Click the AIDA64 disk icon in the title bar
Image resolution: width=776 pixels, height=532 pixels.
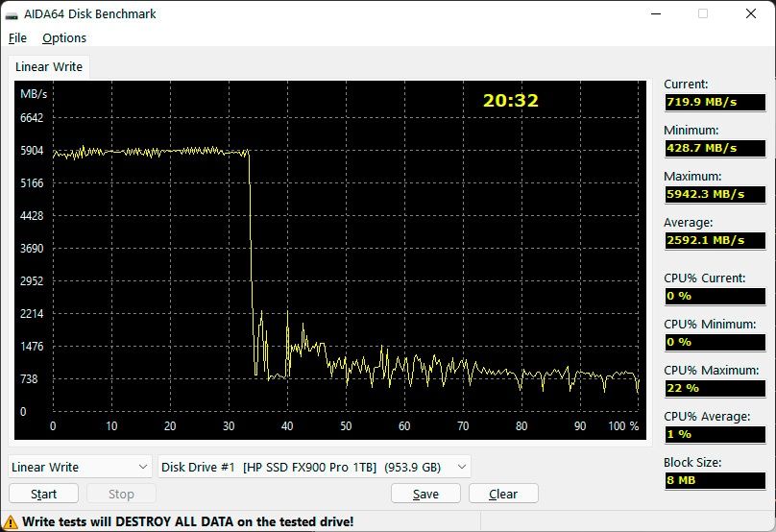click(x=12, y=14)
